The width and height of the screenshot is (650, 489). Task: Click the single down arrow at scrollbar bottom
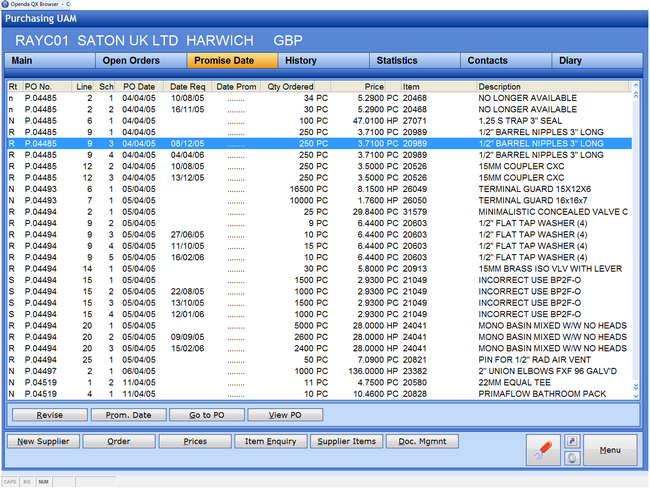[x=635, y=396]
